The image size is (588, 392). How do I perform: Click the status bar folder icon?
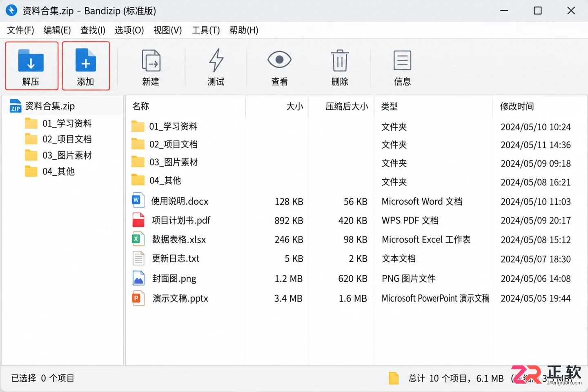(394, 378)
